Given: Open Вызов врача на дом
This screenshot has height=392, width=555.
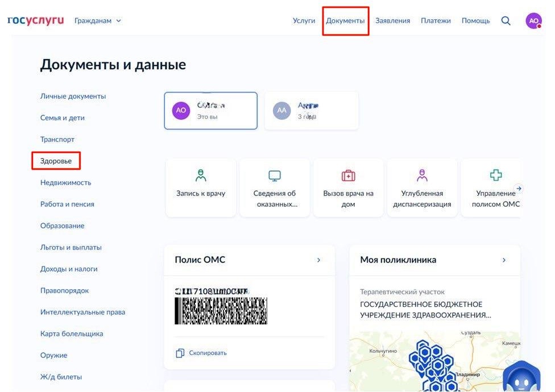Looking at the screenshot, I should [348, 187].
